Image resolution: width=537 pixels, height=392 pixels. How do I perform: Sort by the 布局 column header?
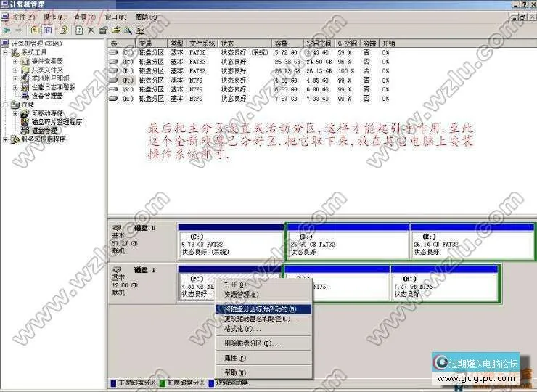152,44
